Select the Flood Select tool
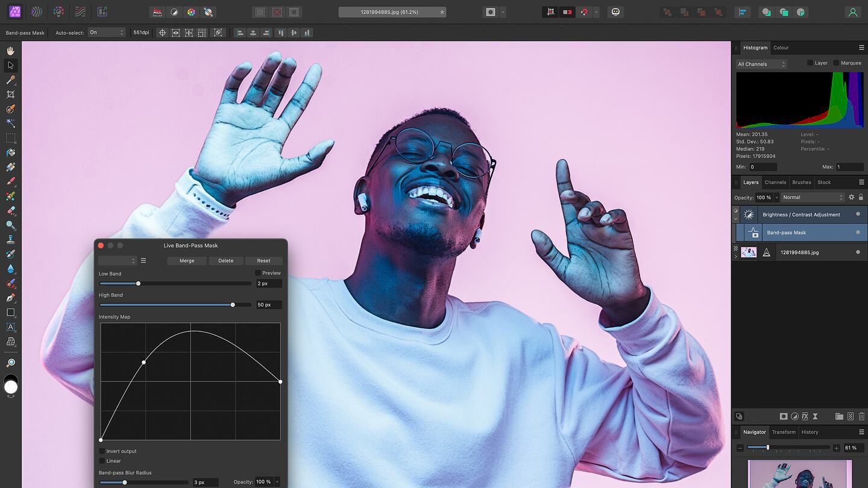The width and height of the screenshot is (868, 488). point(10,123)
